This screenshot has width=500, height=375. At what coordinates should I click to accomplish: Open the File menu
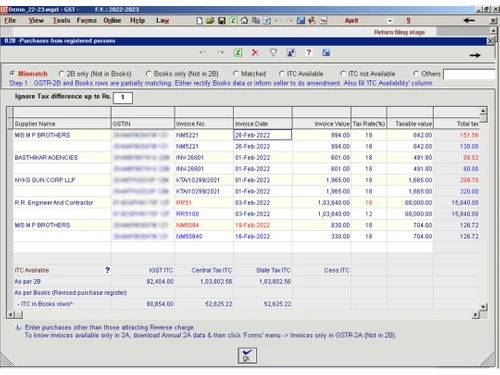pos(10,21)
